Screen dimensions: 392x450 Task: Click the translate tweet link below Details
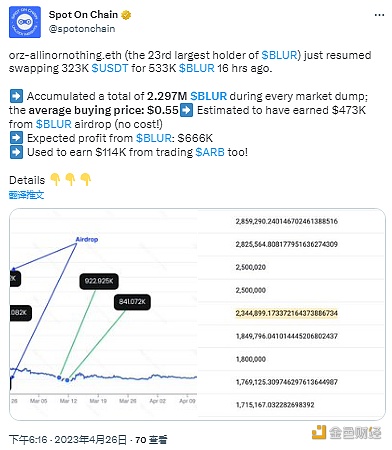pos(26,195)
